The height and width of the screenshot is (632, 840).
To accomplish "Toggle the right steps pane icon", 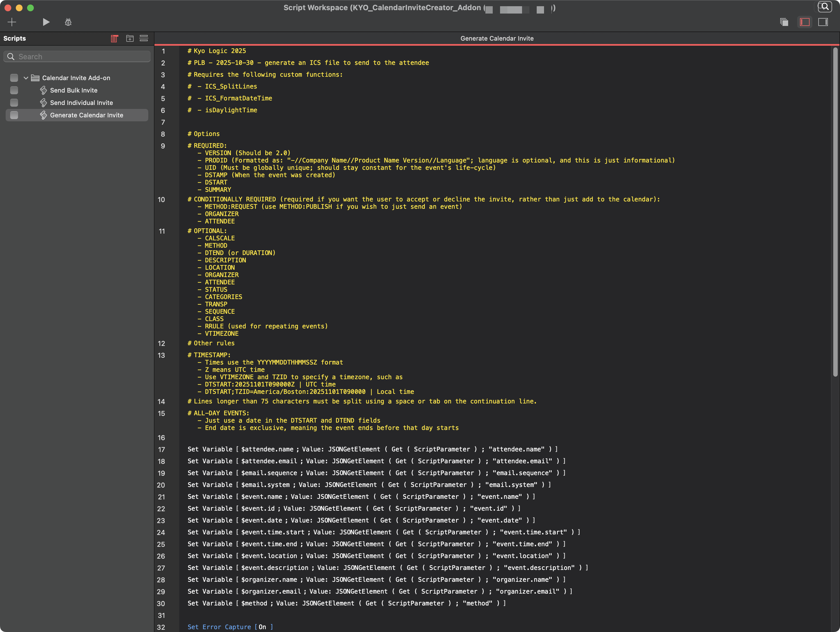I will pos(823,22).
